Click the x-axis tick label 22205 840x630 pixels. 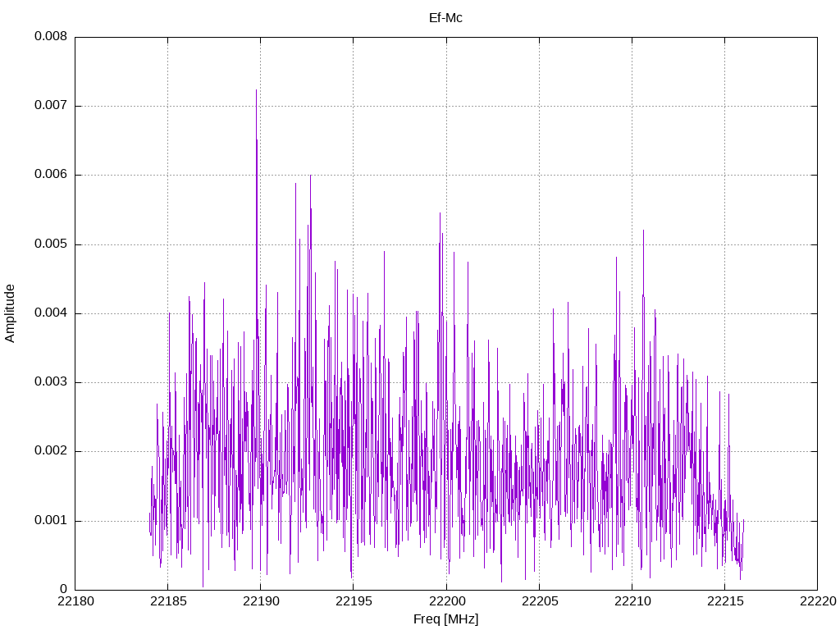539,601
